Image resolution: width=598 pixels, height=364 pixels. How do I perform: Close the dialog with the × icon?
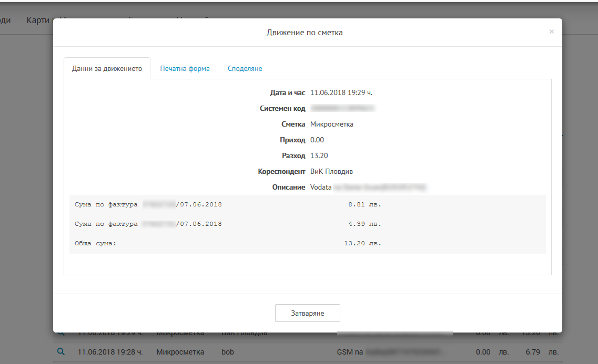pos(551,32)
